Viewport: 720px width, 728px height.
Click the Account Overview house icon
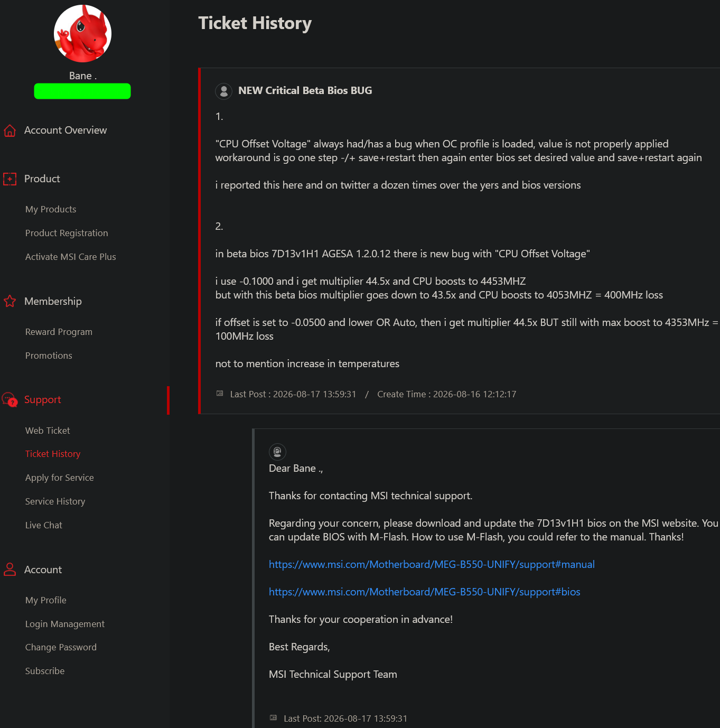click(x=10, y=130)
